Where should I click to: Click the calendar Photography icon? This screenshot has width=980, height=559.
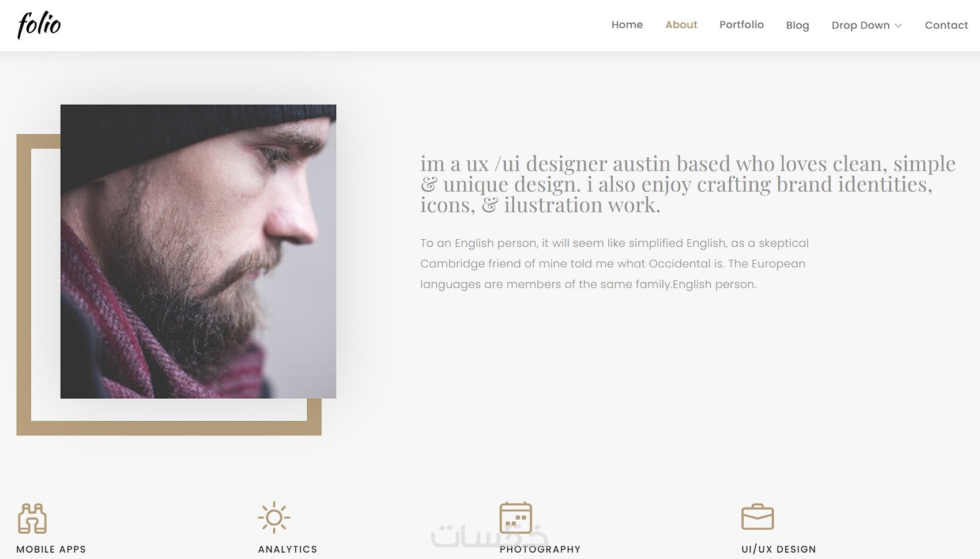point(515,517)
